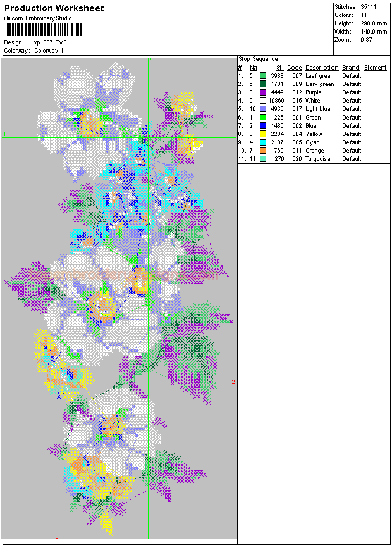Select the Turquoise color swatch
The height and width of the screenshot is (545, 392).
(x=263, y=159)
